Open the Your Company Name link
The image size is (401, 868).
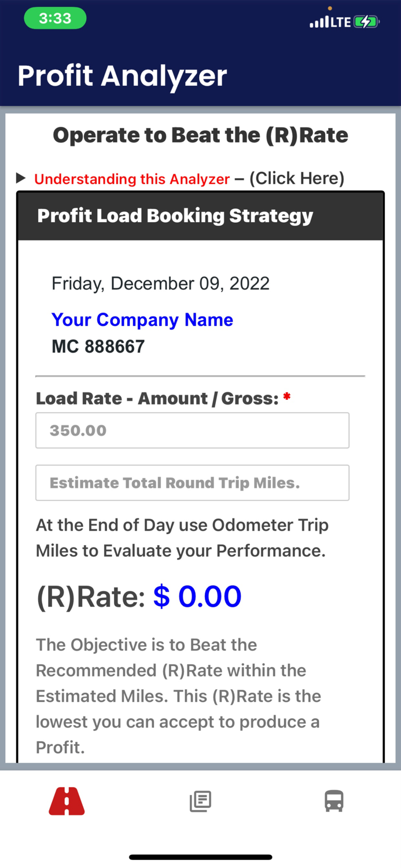pyautogui.click(x=142, y=319)
